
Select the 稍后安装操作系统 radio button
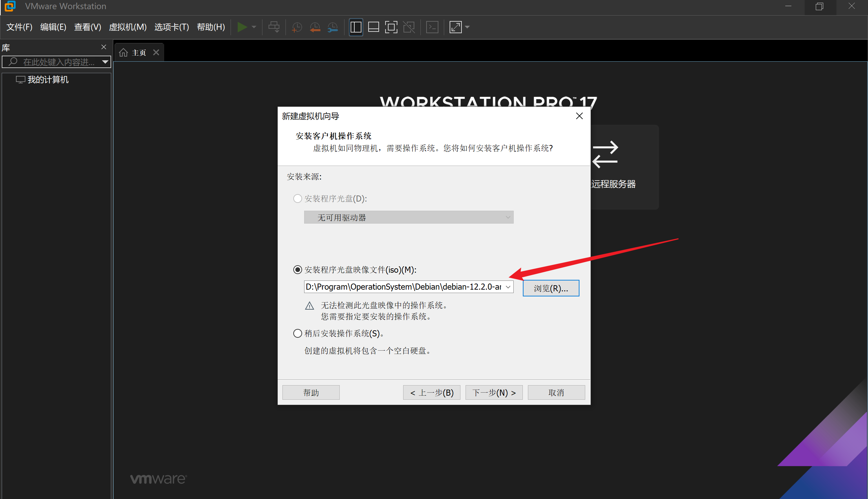click(297, 333)
